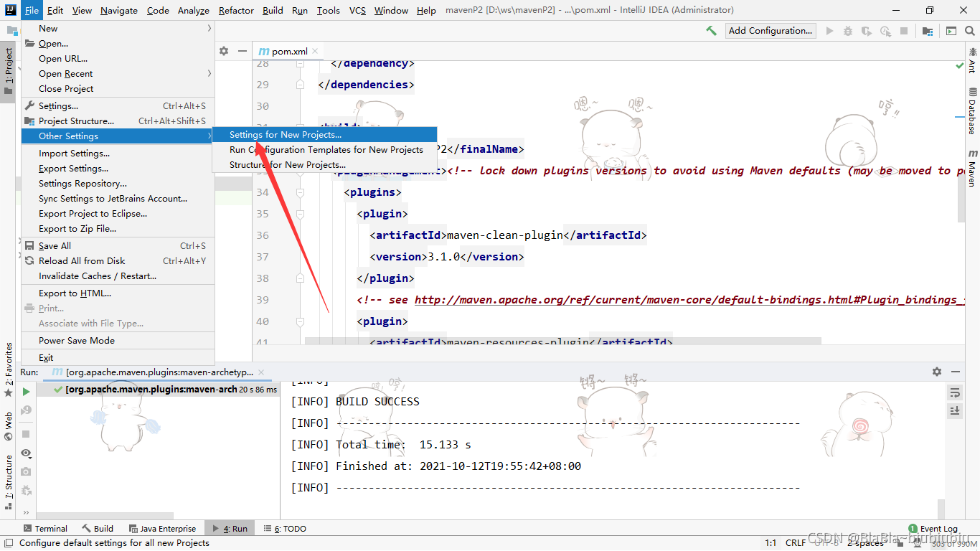
Task: Hide the Run panel with minimize icon
Action: 955,372
